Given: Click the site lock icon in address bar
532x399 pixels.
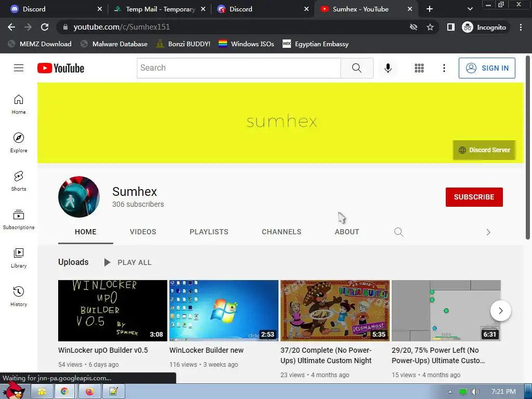Looking at the screenshot, I should [65, 27].
